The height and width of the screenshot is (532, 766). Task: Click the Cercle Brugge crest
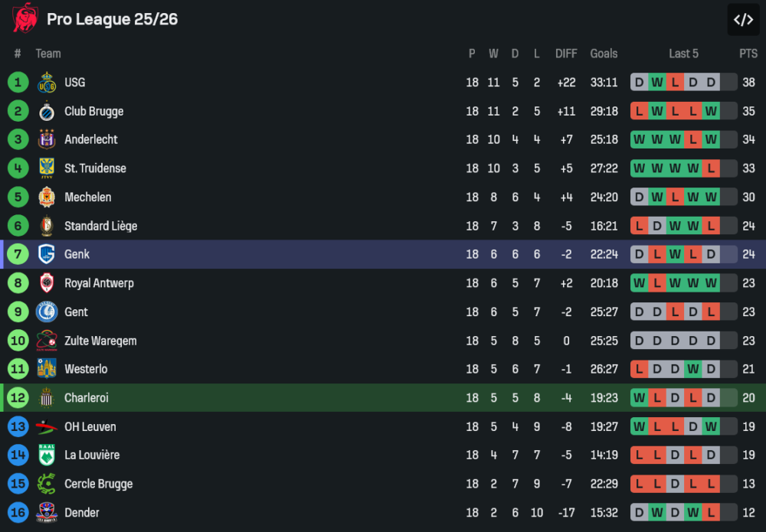click(x=47, y=484)
